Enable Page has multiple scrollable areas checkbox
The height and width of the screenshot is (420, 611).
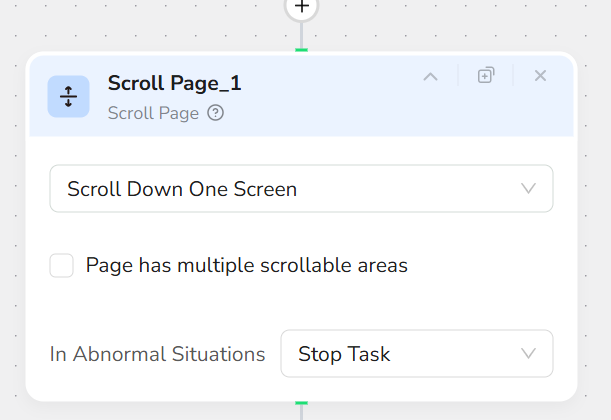(x=62, y=266)
